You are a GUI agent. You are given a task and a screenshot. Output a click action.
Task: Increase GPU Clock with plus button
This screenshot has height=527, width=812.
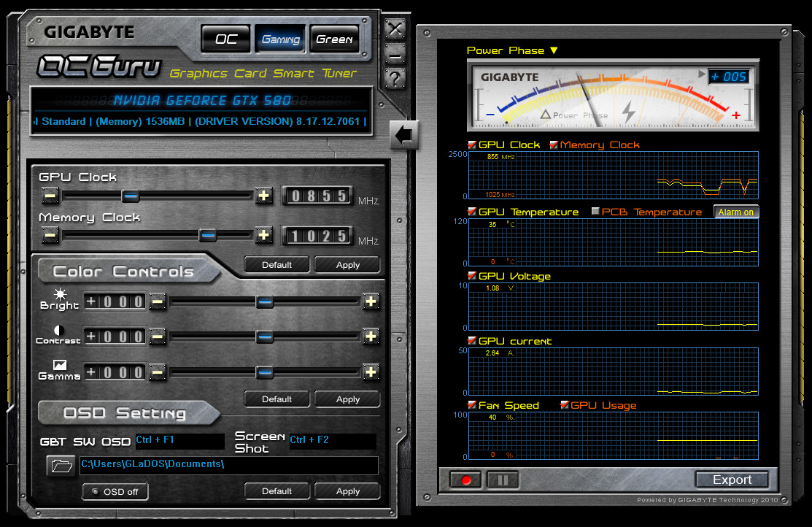[264, 196]
